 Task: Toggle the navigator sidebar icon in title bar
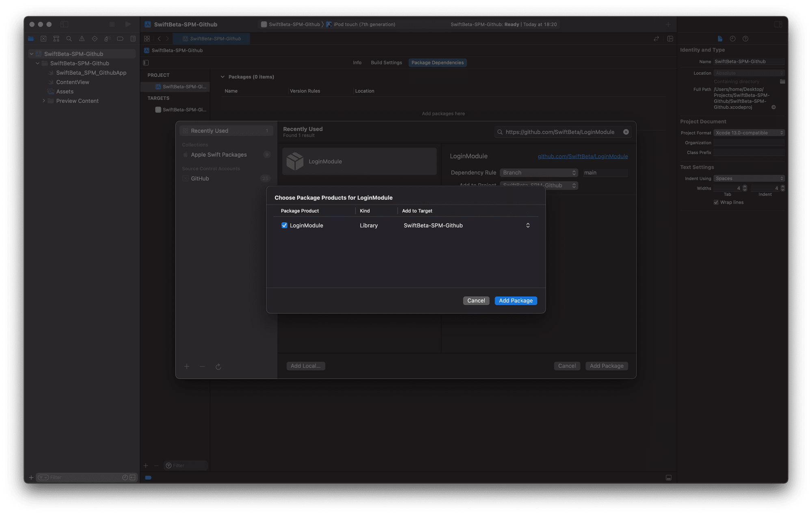64,24
